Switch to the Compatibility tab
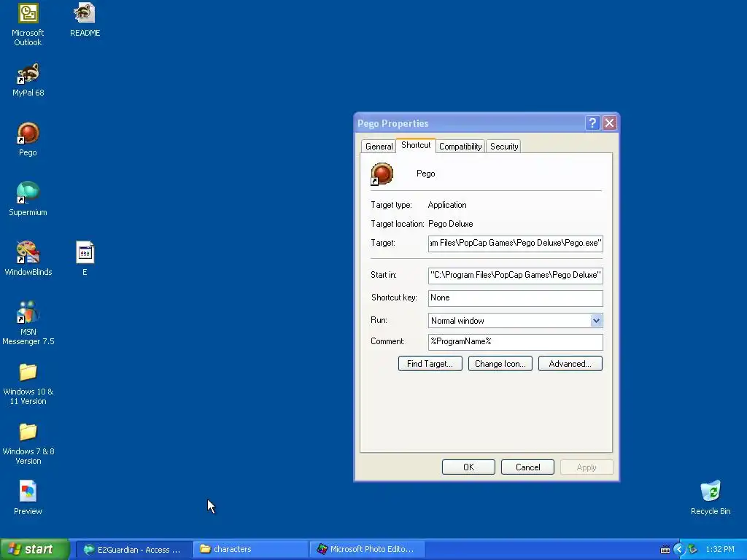747x560 pixels. pyautogui.click(x=460, y=146)
